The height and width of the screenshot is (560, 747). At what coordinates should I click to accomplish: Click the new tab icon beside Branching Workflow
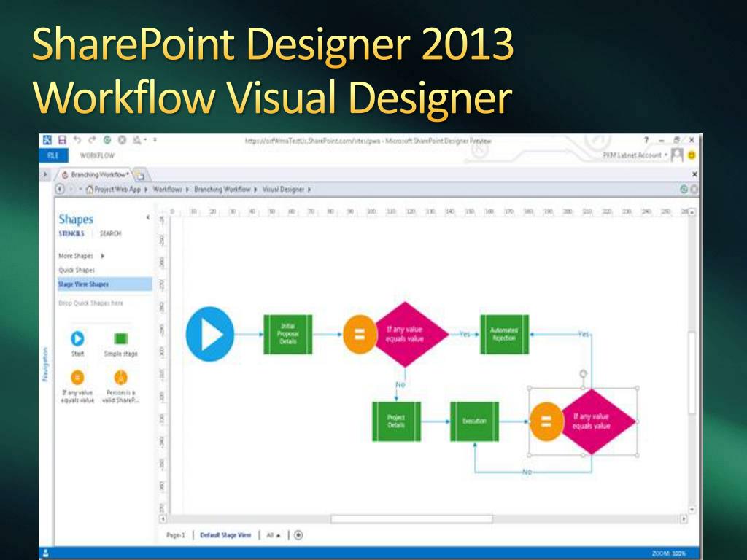[x=139, y=175]
